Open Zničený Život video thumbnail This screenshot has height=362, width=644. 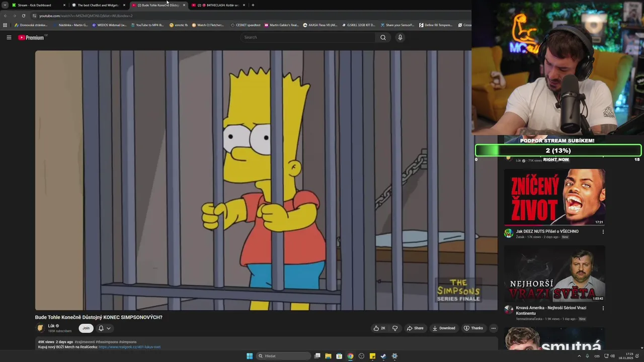pos(554,197)
